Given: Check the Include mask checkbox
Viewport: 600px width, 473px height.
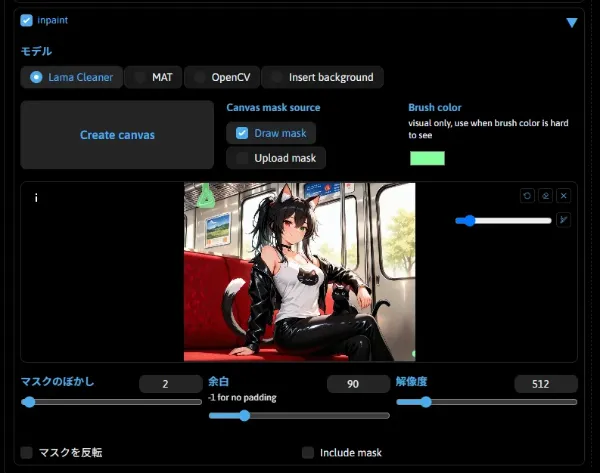Looking at the screenshot, I should tap(308, 452).
